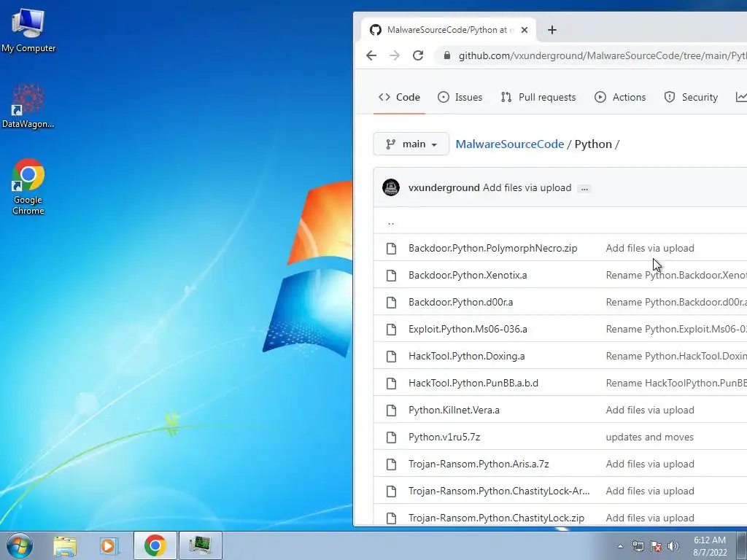Open 'Rename' commit for Exploit.Python.Ms06-036.a
Viewport: 747px width, 560px height.
[x=676, y=329]
